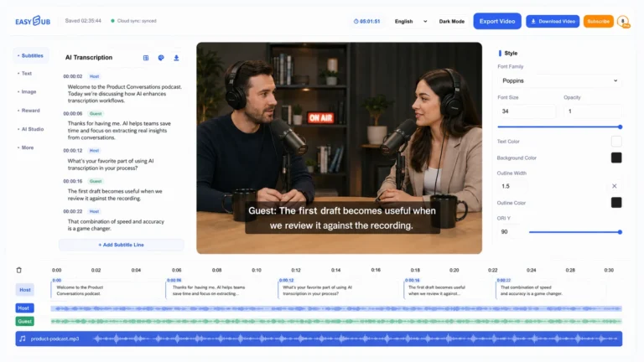The width and height of the screenshot is (644, 362).
Task: Open the palette style icon in transcription header
Action: coord(161,58)
